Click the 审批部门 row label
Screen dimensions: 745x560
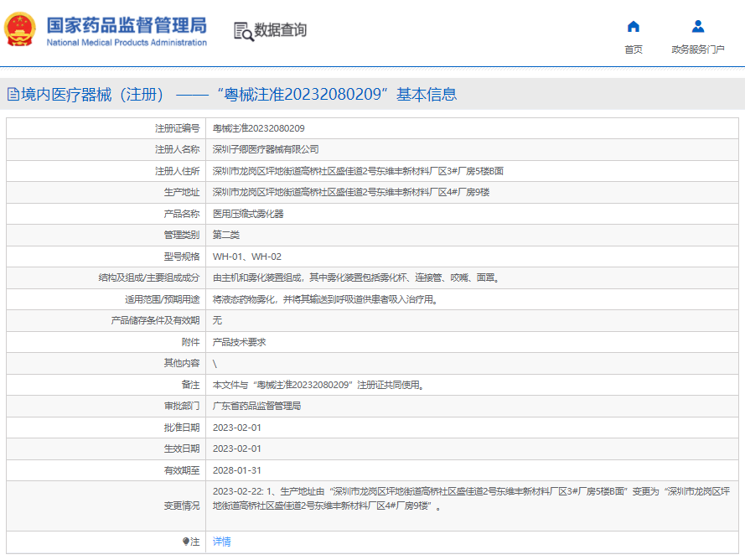182,406
